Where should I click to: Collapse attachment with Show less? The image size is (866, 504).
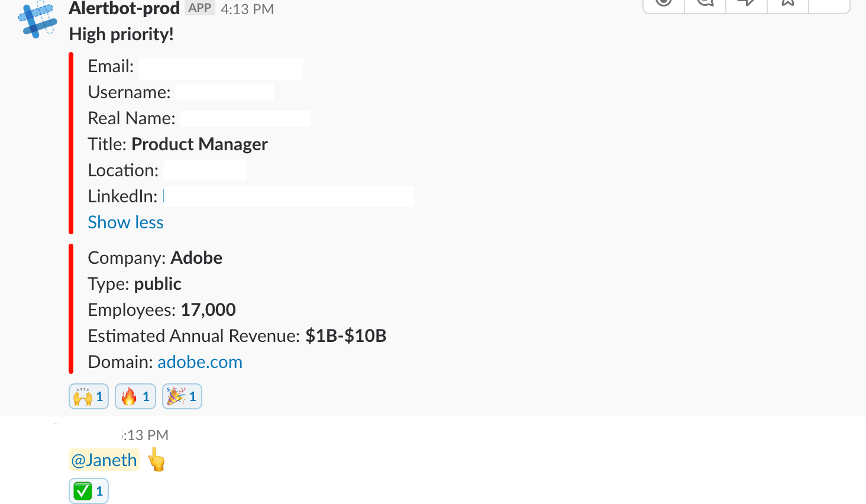[x=125, y=222]
